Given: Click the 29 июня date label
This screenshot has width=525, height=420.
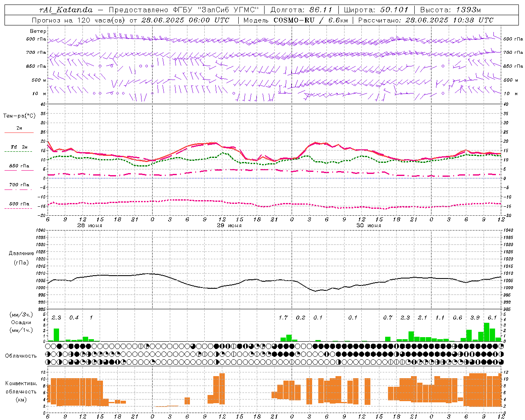Looking at the screenshot, I should (x=229, y=226).
